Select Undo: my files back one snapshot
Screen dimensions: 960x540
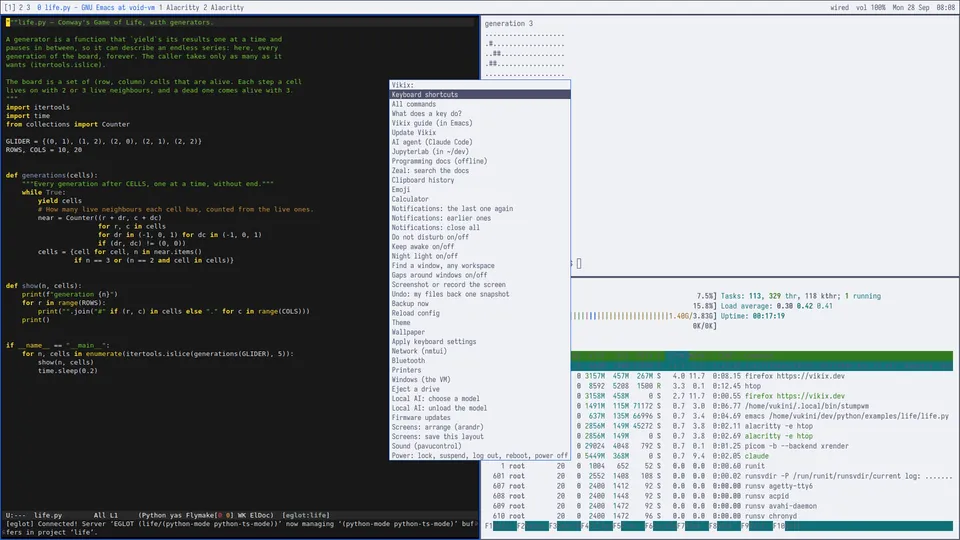(480, 294)
